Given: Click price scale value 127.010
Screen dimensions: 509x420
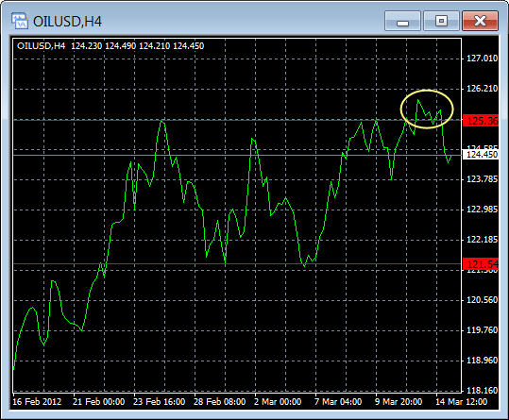Looking at the screenshot, I should click(482, 59).
